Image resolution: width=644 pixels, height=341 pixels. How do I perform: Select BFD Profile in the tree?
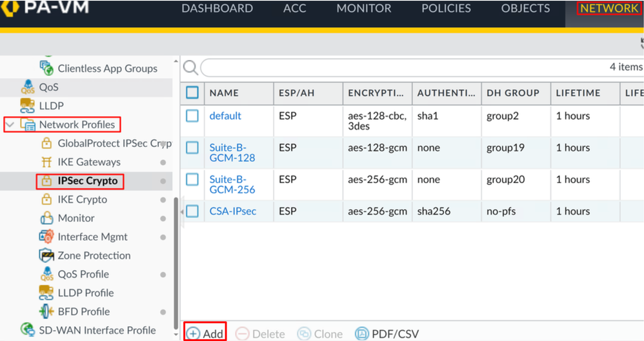84,311
